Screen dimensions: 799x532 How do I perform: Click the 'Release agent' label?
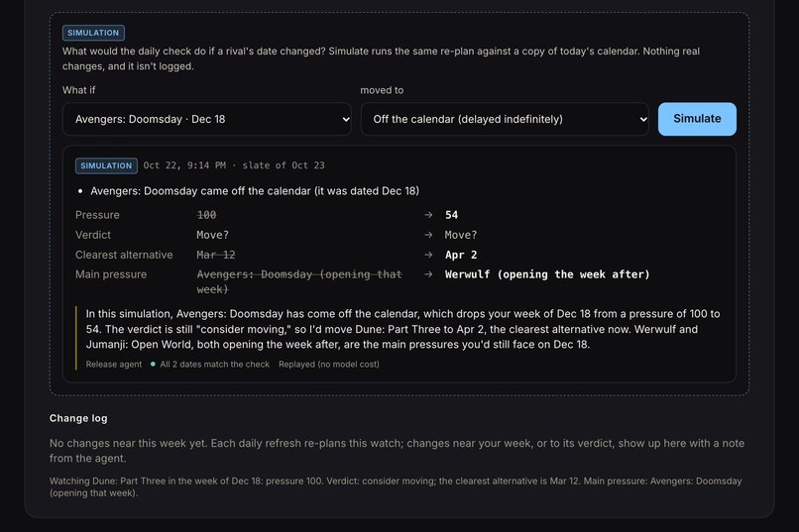click(x=114, y=364)
